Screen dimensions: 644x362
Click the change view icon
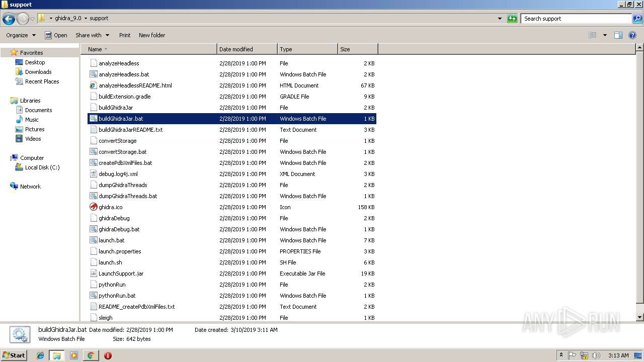pyautogui.click(x=593, y=35)
